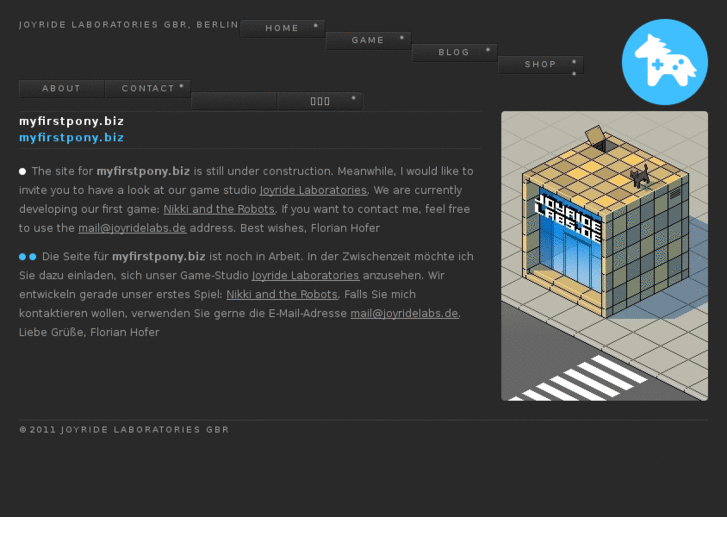Go to the GAME page

[x=368, y=40]
